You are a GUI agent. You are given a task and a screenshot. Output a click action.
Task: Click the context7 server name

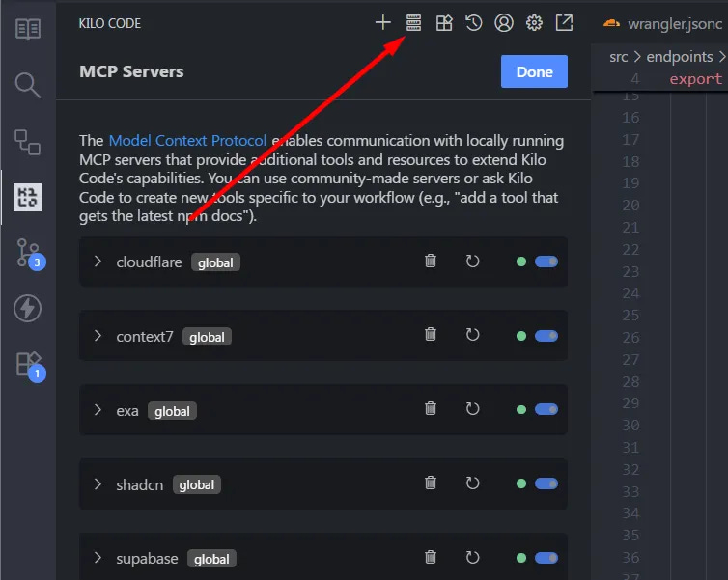[145, 337]
